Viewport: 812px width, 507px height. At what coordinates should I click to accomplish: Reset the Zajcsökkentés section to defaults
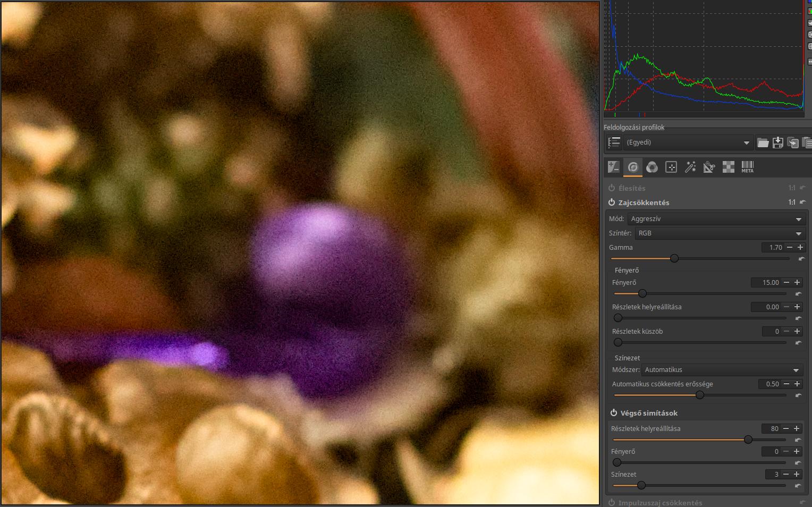point(802,202)
